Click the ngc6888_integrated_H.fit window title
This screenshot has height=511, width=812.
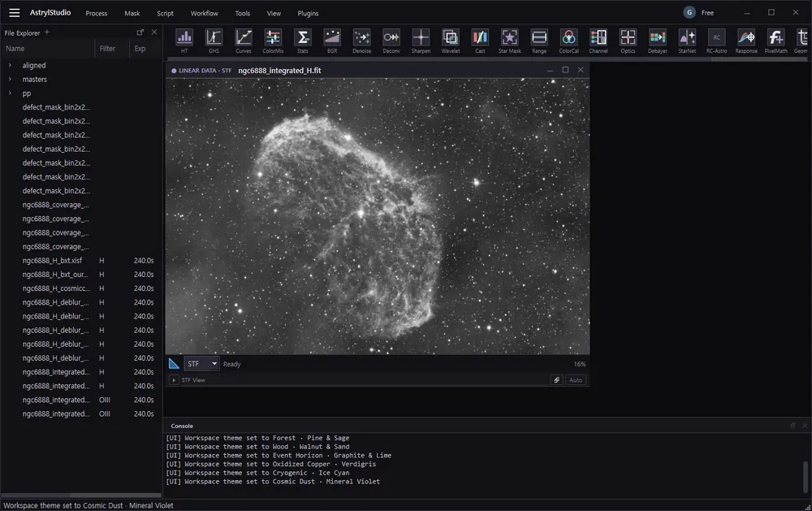point(279,71)
